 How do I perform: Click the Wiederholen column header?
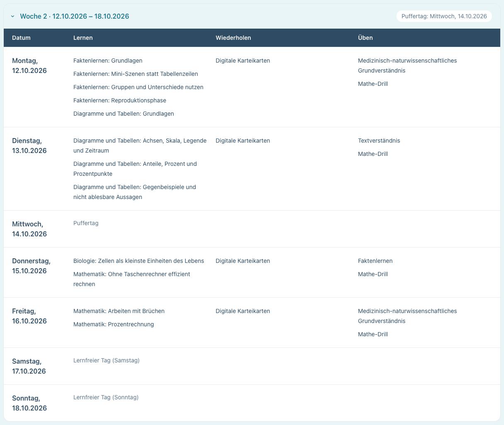[x=233, y=38]
